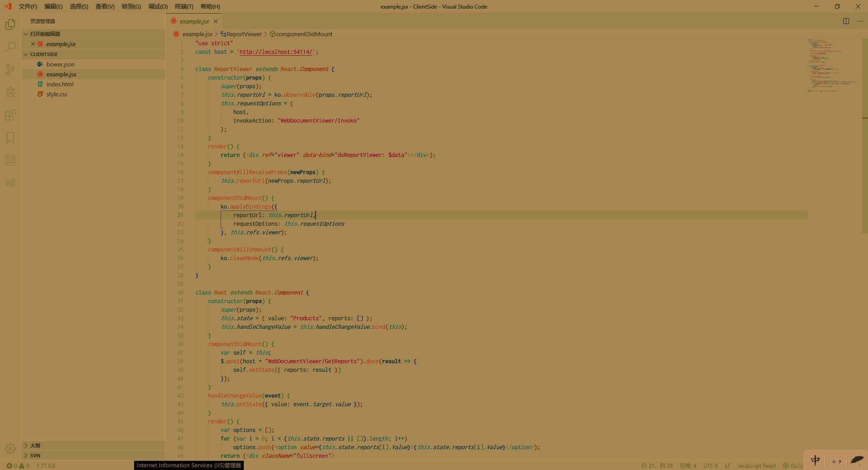
Task: Expand the 大纲 outline section
Action: coord(93,446)
